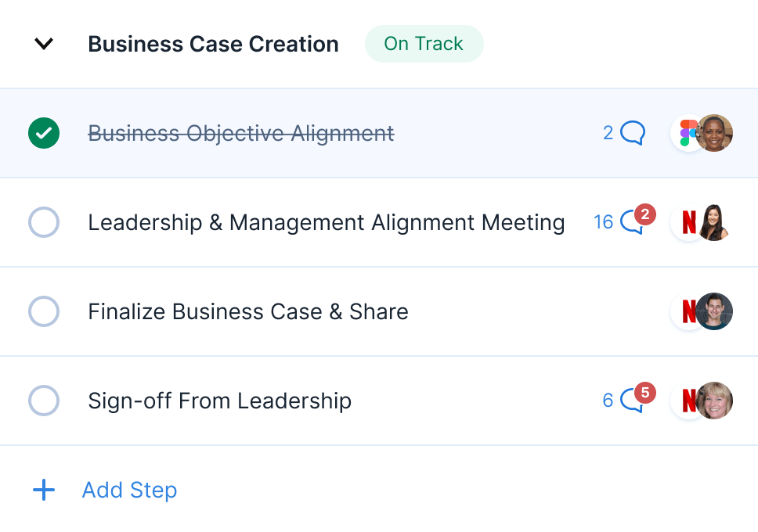Click Netflix icon on Sign-off From Leadership row
758x532 pixels.
pos(688,401)
